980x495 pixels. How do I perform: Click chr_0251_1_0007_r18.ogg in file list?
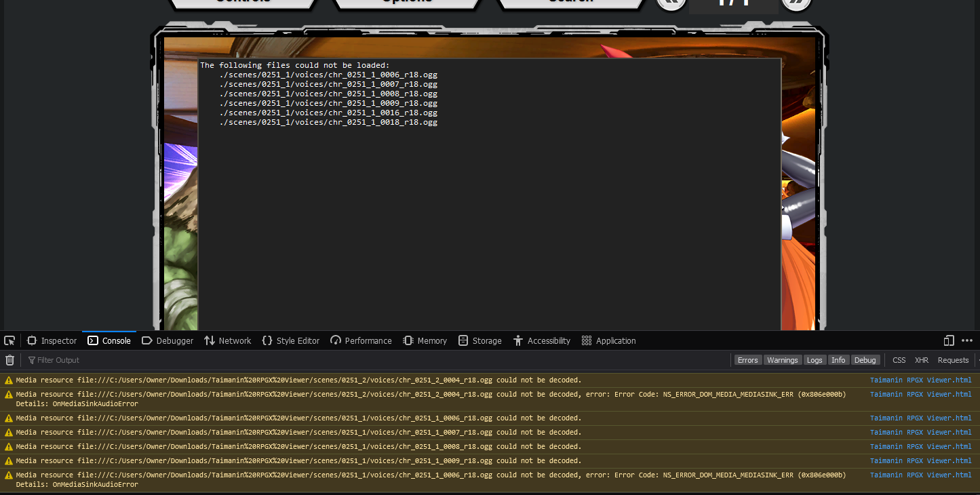pyautogui.click(x=328, y=84)
